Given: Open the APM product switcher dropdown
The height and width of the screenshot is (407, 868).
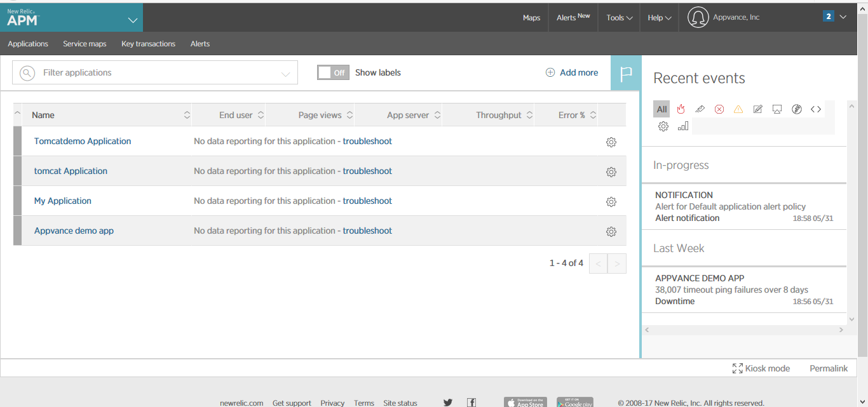Looking at the screenshot, I should pyautogui.click(x=133, y=20).
